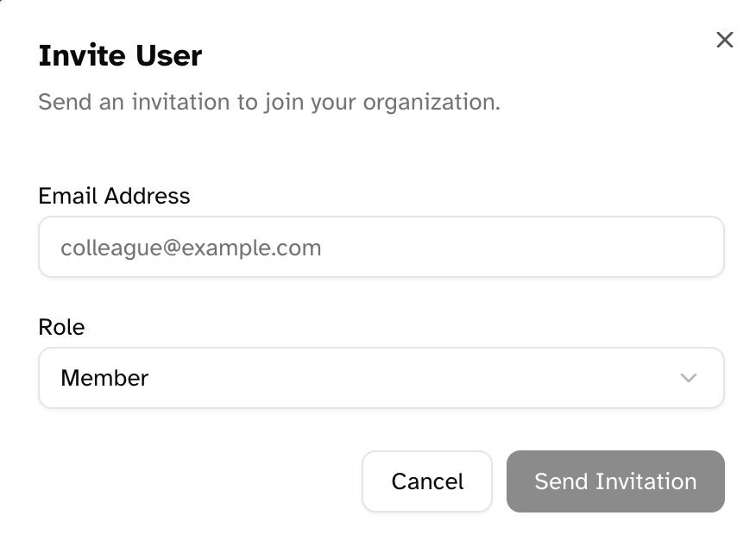This screenshot has width=756, height=547.
Task: Click the Email Address input field
Action: pos(381,247)
